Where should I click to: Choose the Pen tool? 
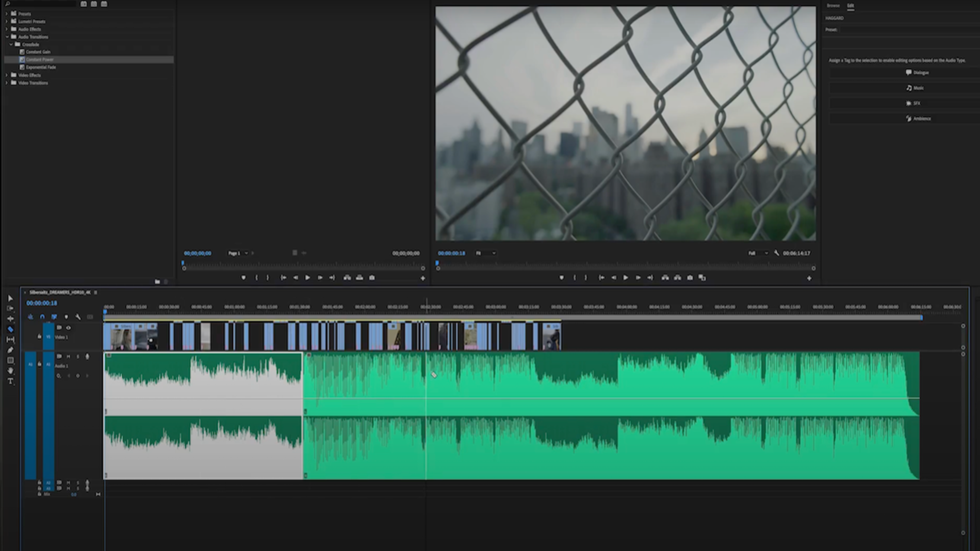coord(10,350)
